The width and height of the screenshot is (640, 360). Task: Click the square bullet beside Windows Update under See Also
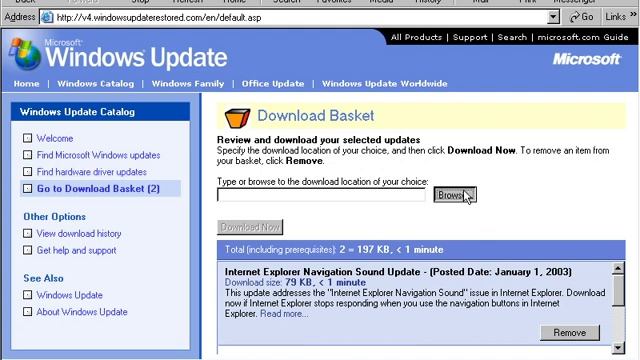click(27, 295)
